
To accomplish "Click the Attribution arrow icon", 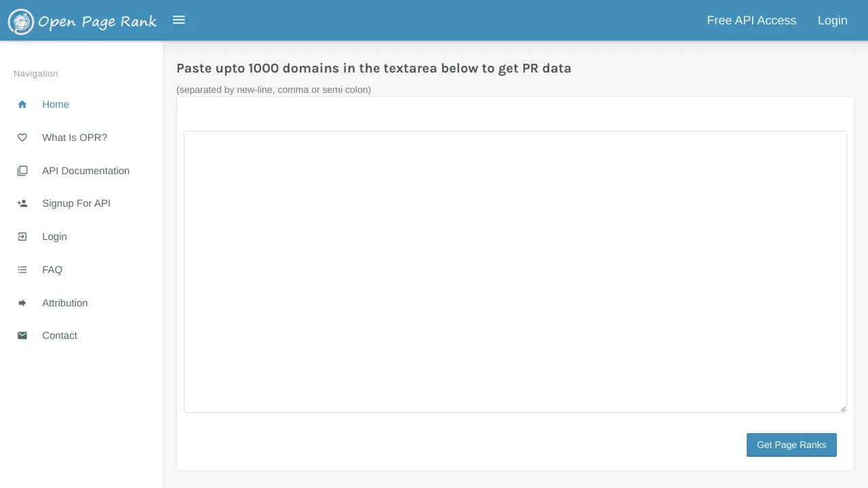I will point(22,303).
